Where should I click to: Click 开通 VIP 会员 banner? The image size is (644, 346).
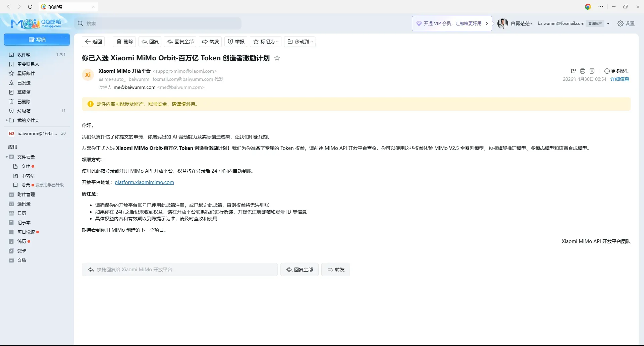tap(452, 23)
